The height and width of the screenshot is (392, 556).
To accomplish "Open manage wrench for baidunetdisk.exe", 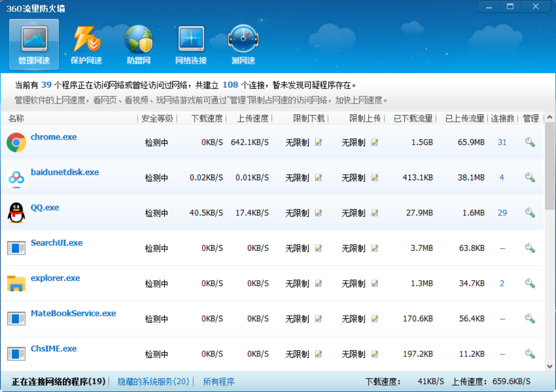I will [x=530, y=177].
